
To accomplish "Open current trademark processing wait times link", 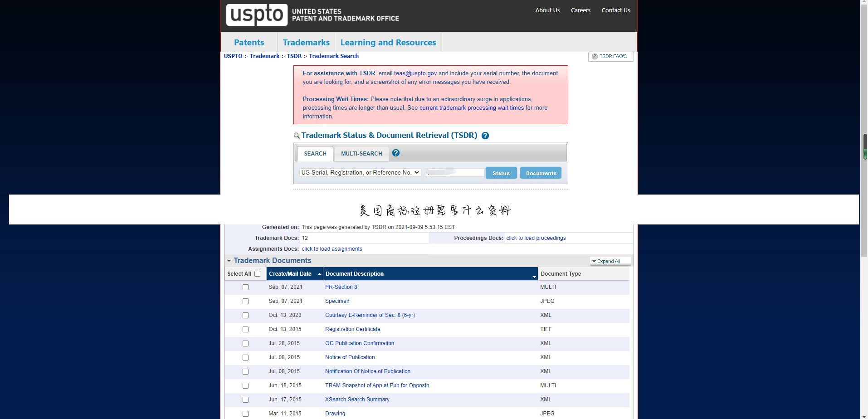I will point(472,108).
